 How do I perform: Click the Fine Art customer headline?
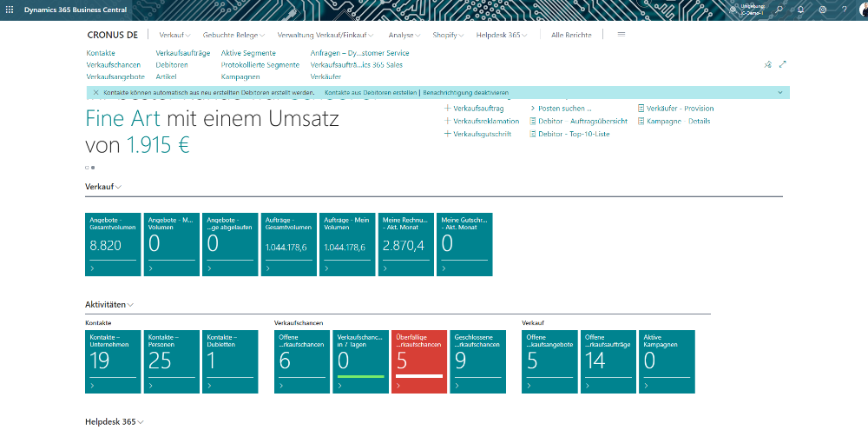coord(123,119)
